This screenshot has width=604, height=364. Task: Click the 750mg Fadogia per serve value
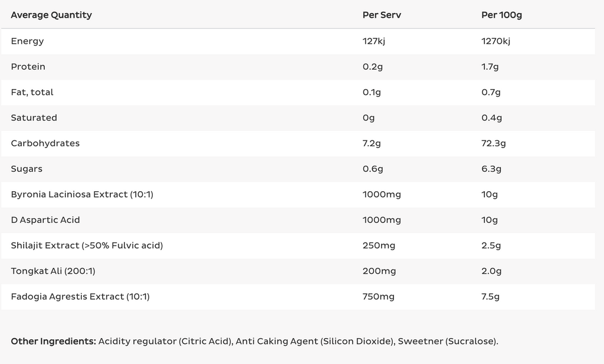378,297
